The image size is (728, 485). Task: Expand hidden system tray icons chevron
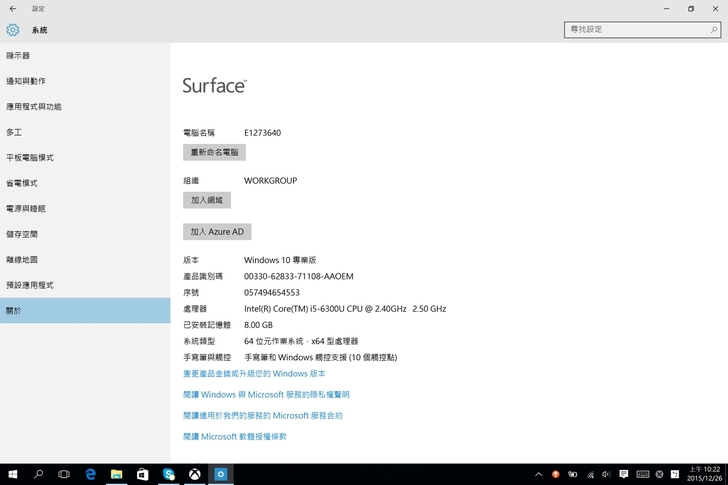[537, 474]
